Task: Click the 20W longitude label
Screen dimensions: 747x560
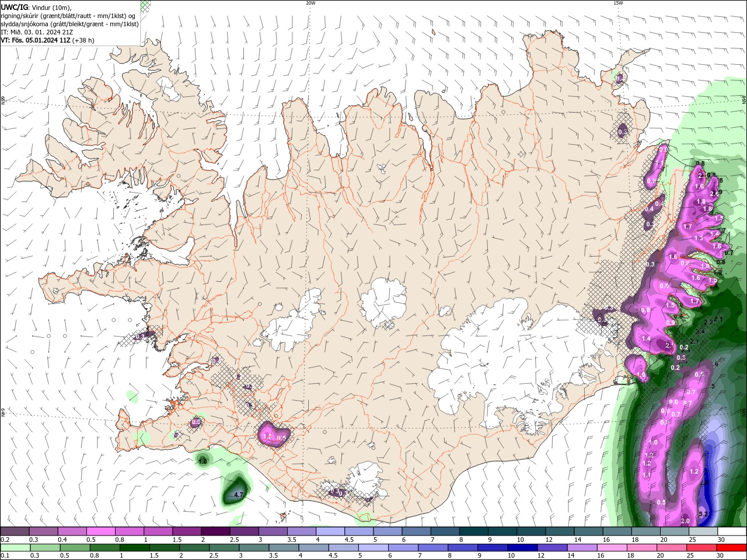Action: click(x=310, y=3)
